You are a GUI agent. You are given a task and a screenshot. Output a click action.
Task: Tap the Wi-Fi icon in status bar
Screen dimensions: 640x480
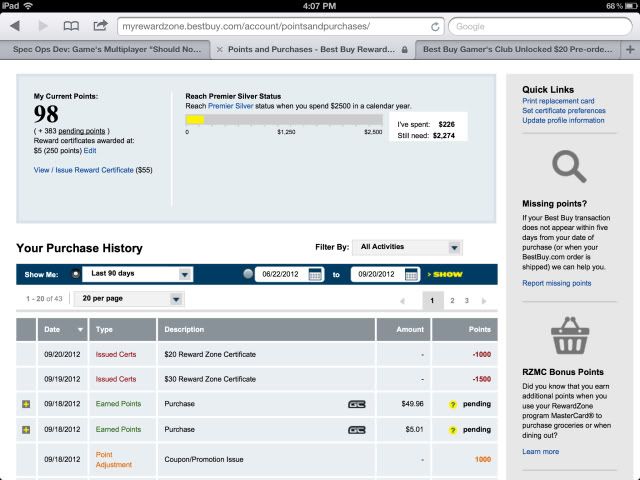click(28, 6)
